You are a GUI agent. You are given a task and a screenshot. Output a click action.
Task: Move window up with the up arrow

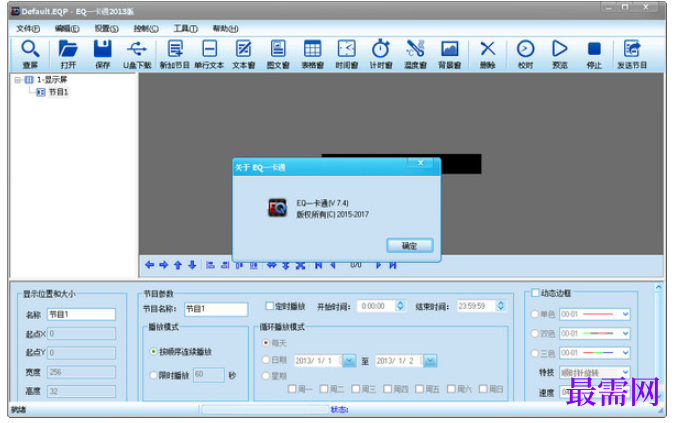click(x=178, y=265)
